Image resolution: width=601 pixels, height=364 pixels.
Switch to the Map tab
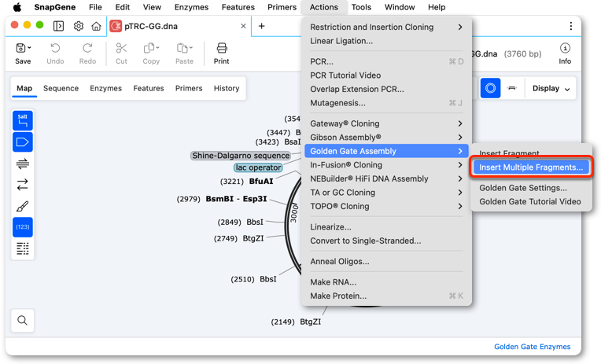pos(24,88)
